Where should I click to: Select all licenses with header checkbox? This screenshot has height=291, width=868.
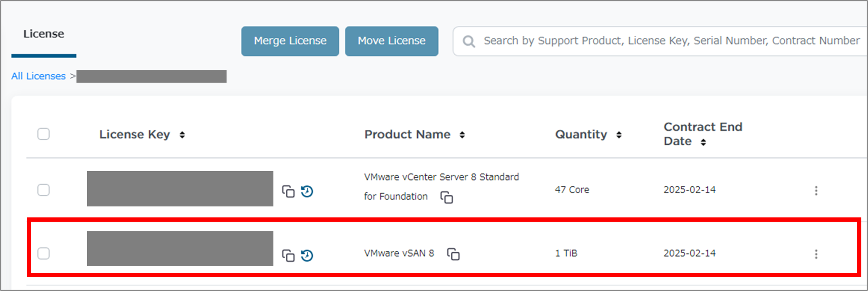coord(43,134)
